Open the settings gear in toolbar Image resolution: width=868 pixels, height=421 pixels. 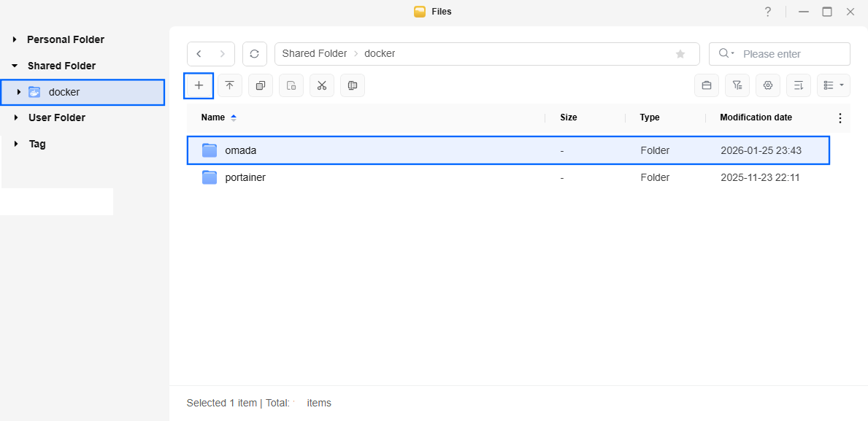click(x=767, y=85)
